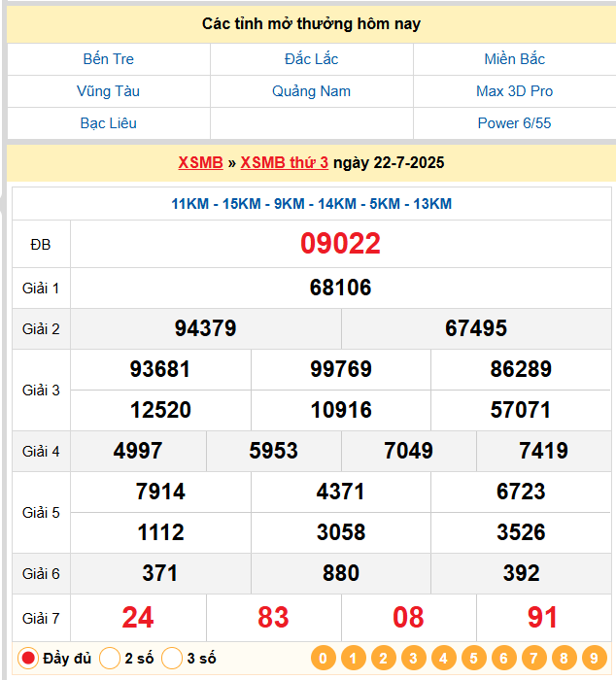Click the Giải 4 number 4997
Screen dimensions: 616x680
(138, 451)
